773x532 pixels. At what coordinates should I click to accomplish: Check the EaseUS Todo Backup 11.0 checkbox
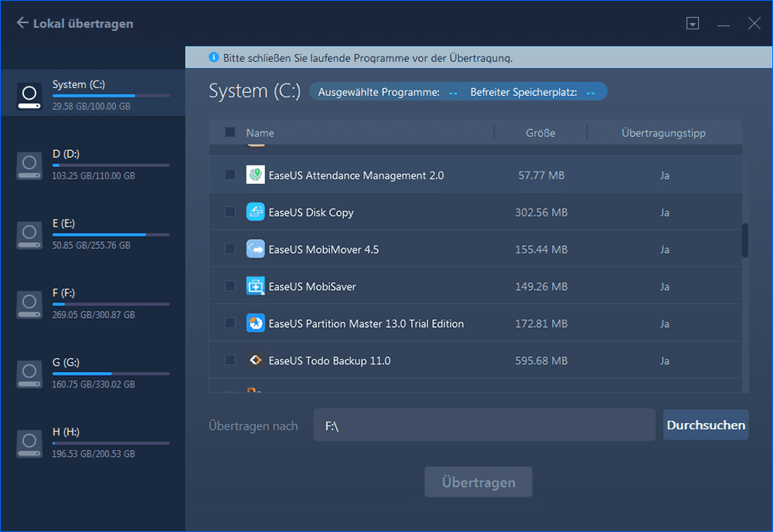tap(230, 360)
